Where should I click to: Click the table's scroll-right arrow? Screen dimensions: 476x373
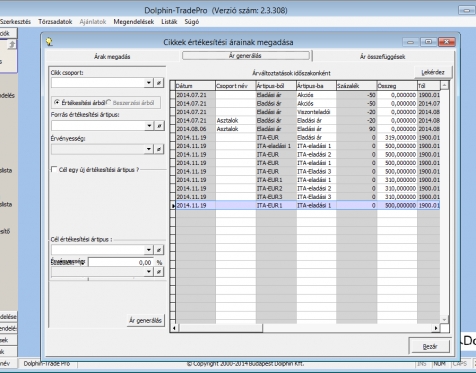tap(436, 328)
